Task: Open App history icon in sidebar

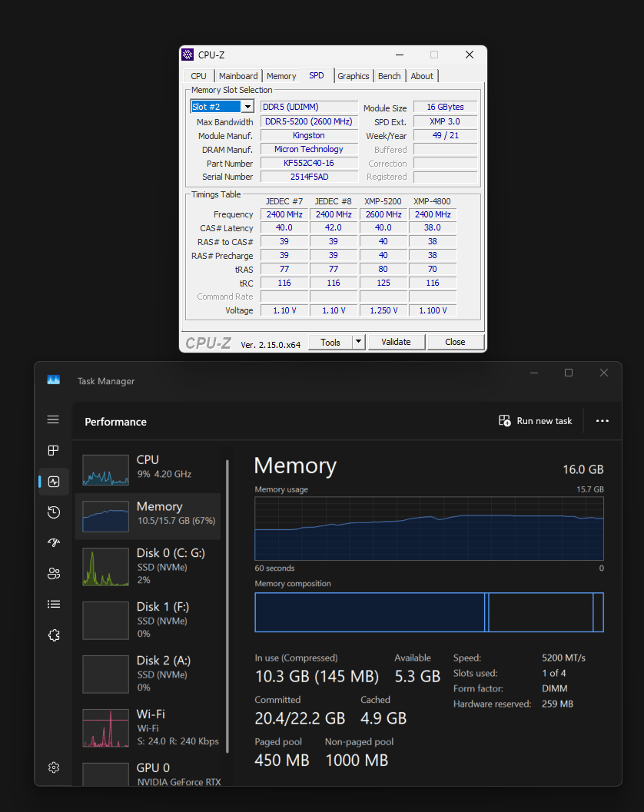Action: click(53, 512)
